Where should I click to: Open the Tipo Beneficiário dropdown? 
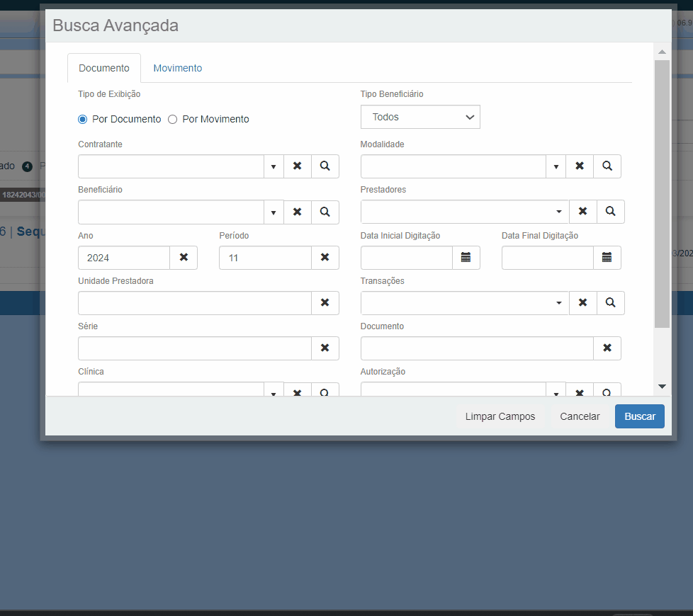click(x=420, y=118)
